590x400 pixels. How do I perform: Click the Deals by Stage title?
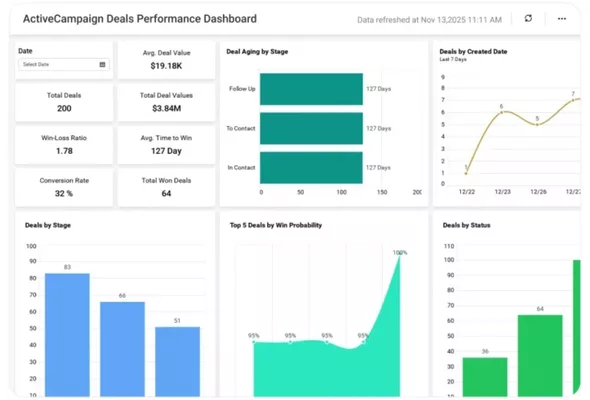[48, 225]
